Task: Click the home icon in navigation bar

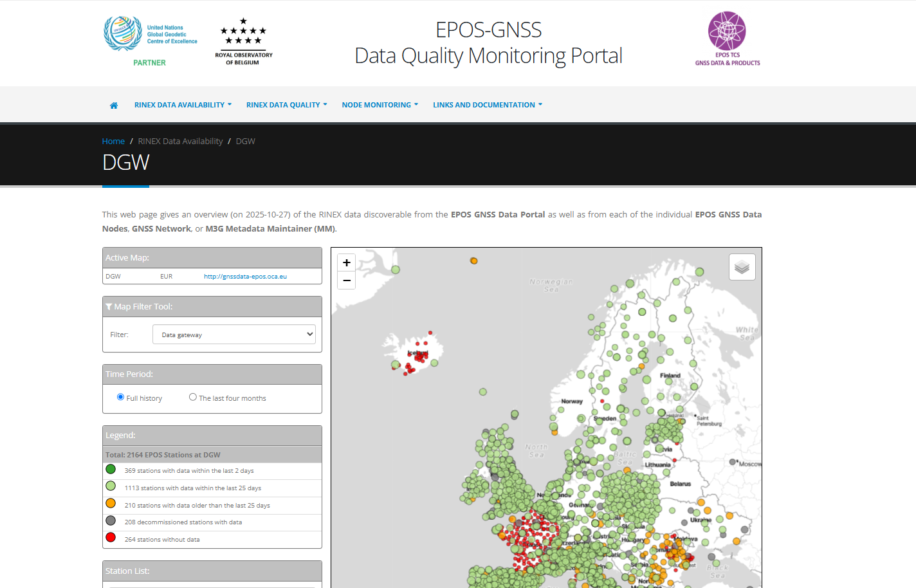Action: pyautogui.click(x=114, y=106)
